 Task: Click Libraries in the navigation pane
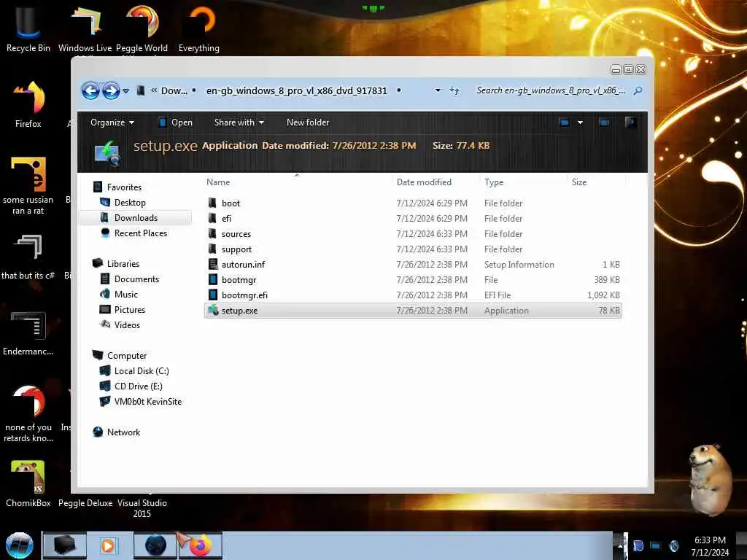pos(123,263)
